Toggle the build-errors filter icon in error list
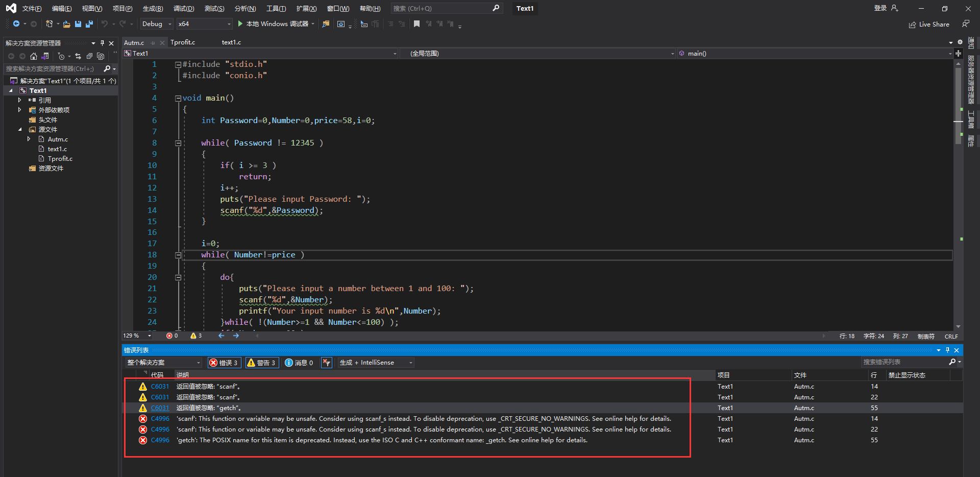The image size is (980, 477). click(x=327, y=363)
